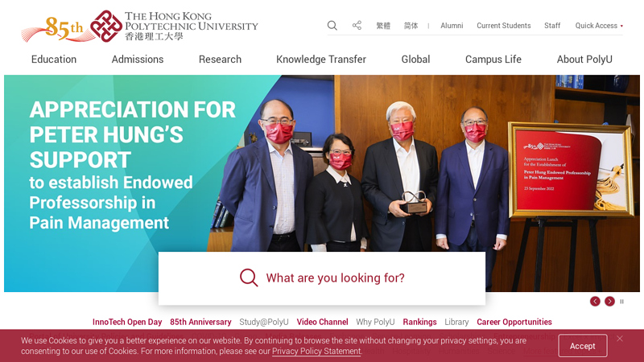Open Video Channel link
Image resolution: width=644 pixels, height=362 pixels.
[323, 323]
